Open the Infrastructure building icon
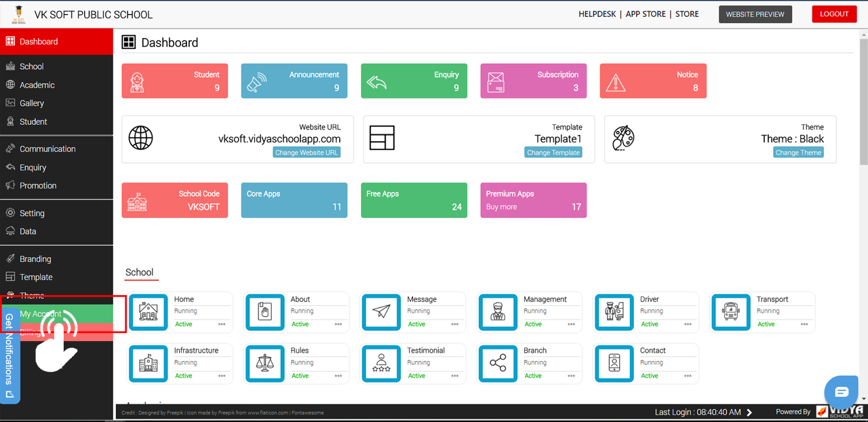The height and width of the screenshot is (422, 868). [x=148, y=364]
